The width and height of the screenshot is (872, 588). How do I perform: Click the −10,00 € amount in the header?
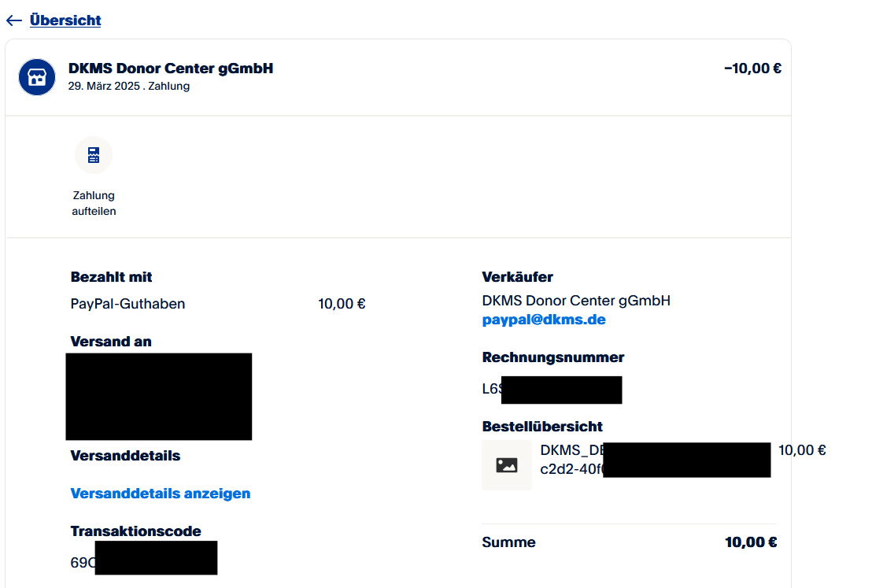coord(752,68)
